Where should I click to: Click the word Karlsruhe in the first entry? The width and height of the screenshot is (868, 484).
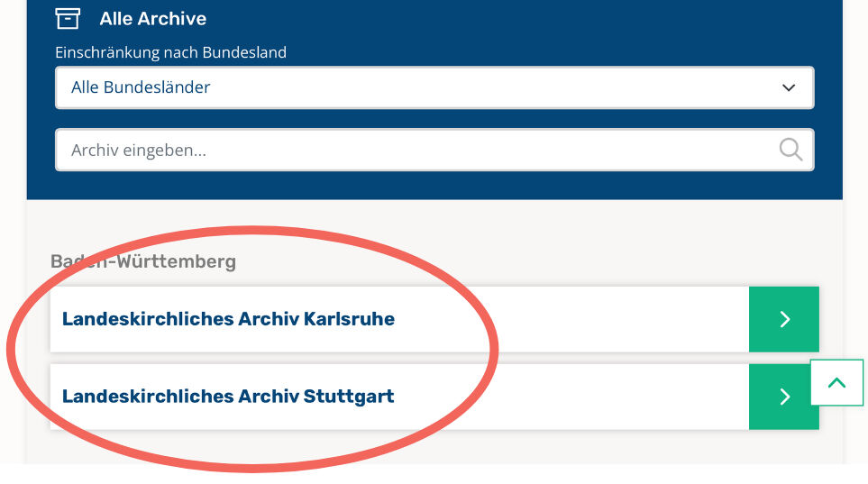[x=349, y=319]
